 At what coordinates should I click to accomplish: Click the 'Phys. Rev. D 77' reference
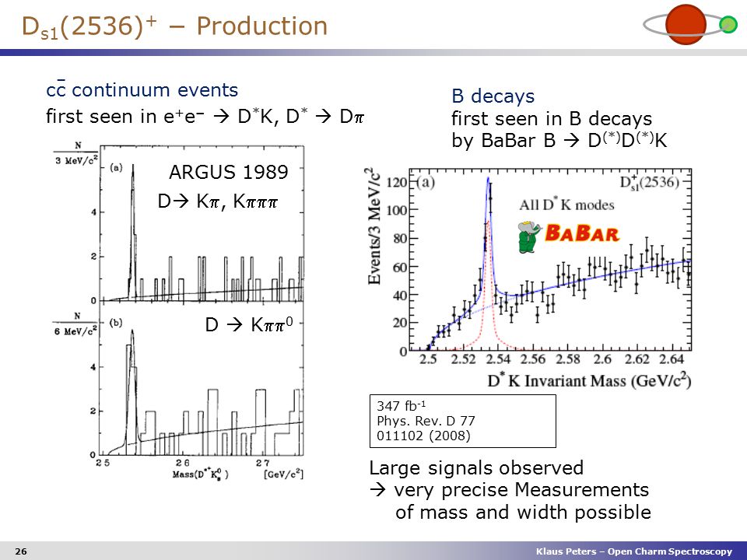pos(426,421)
